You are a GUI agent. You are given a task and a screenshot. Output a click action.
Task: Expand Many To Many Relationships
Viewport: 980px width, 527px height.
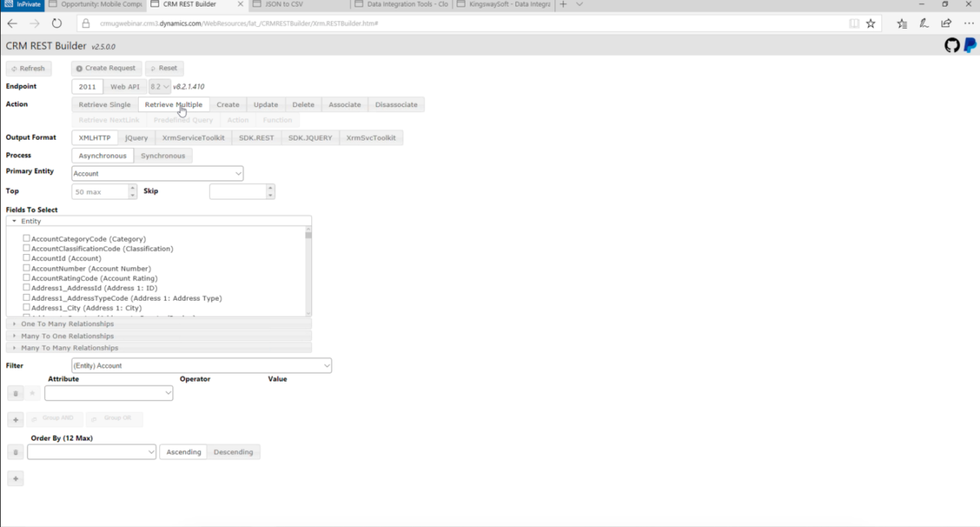point(158,348)
